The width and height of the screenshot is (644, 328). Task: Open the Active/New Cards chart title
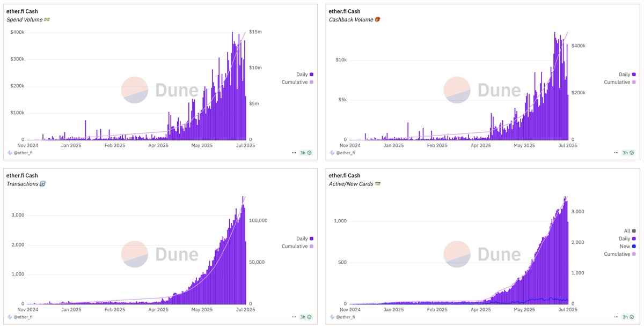tap(355, 184)
